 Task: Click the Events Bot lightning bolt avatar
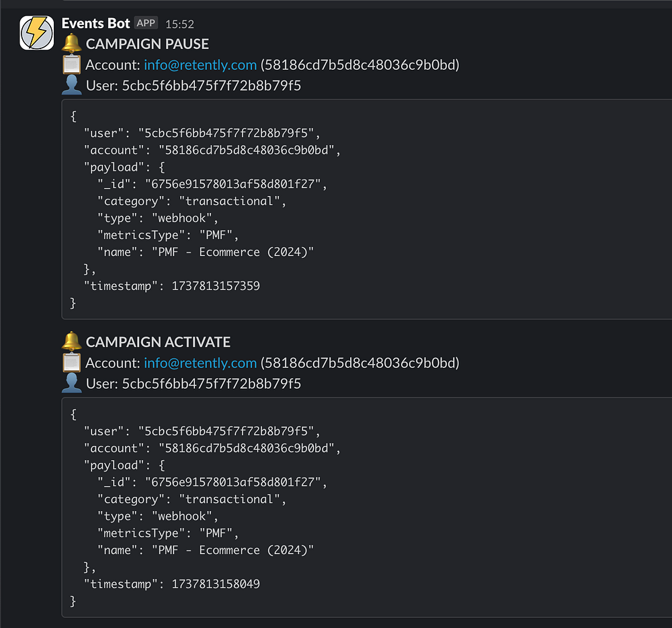click(37, 32)
